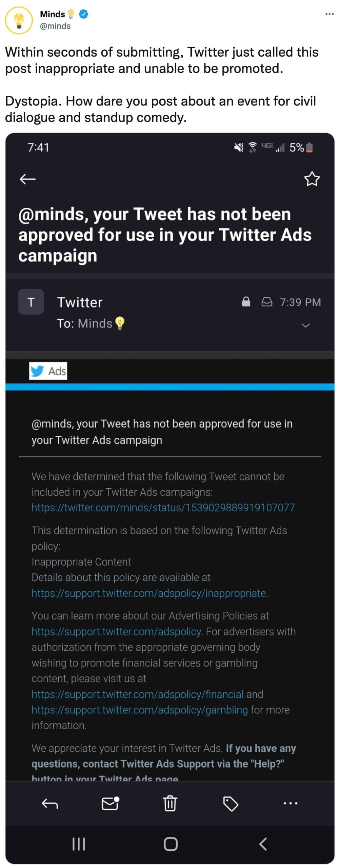Open the rejected tweet status link

[x=163, y=507]
